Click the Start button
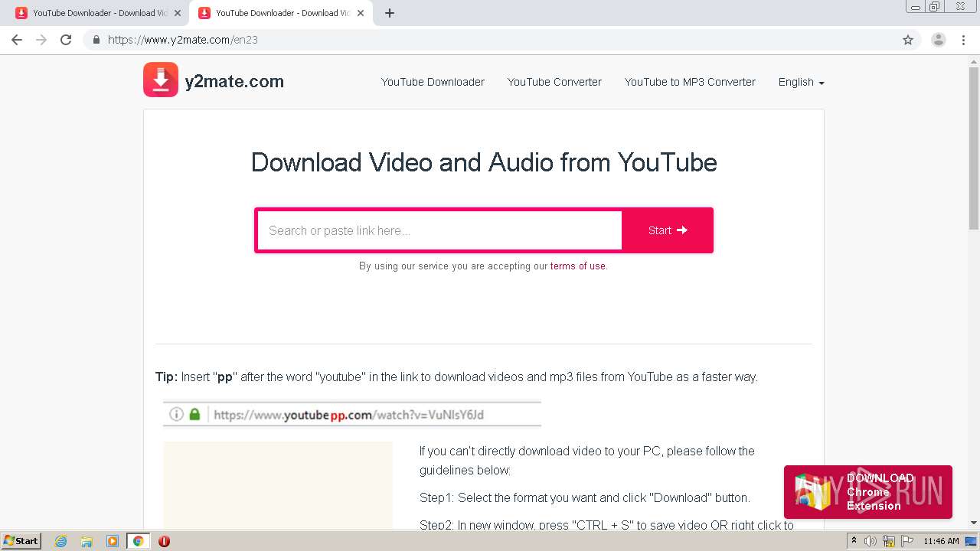Viewport: 980px width, 551px height. (x=668, y=230)
